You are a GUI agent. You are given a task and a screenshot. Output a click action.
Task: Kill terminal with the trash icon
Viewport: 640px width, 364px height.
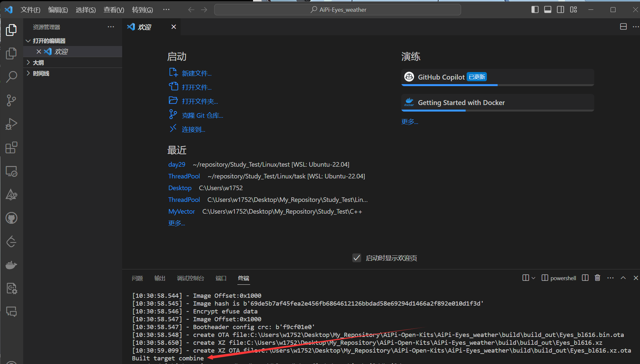(x=597, y=278)
